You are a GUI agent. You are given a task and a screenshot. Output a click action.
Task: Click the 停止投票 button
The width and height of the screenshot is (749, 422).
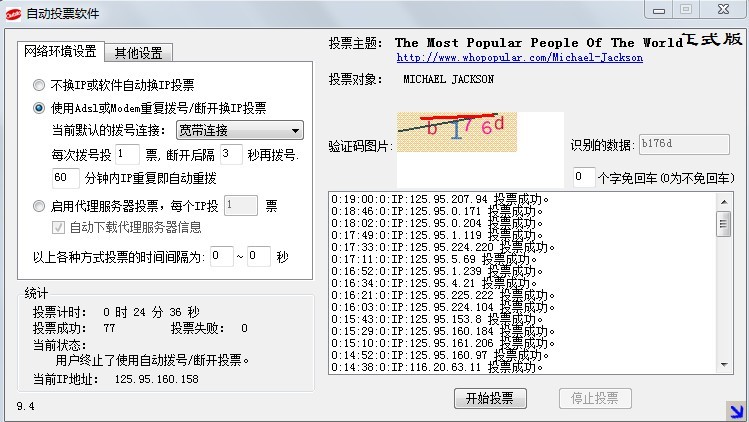[x=595, y=398]
